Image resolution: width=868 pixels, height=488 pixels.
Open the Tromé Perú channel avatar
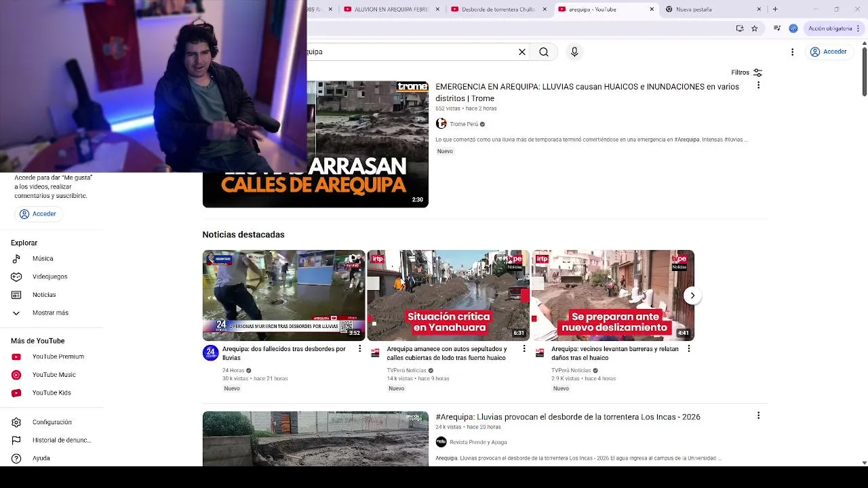(441, 123)
